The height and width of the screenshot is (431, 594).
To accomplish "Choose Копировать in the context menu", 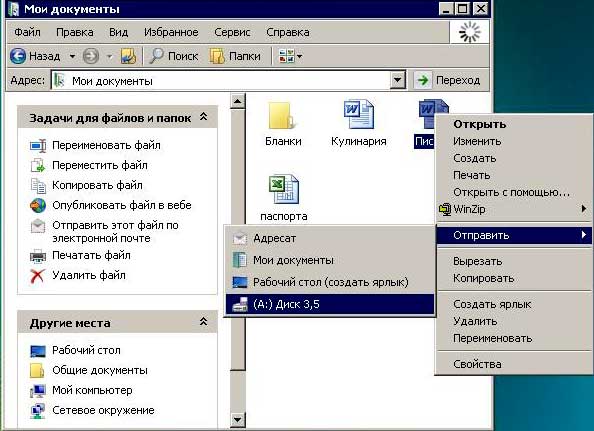I will coord(514,278).
